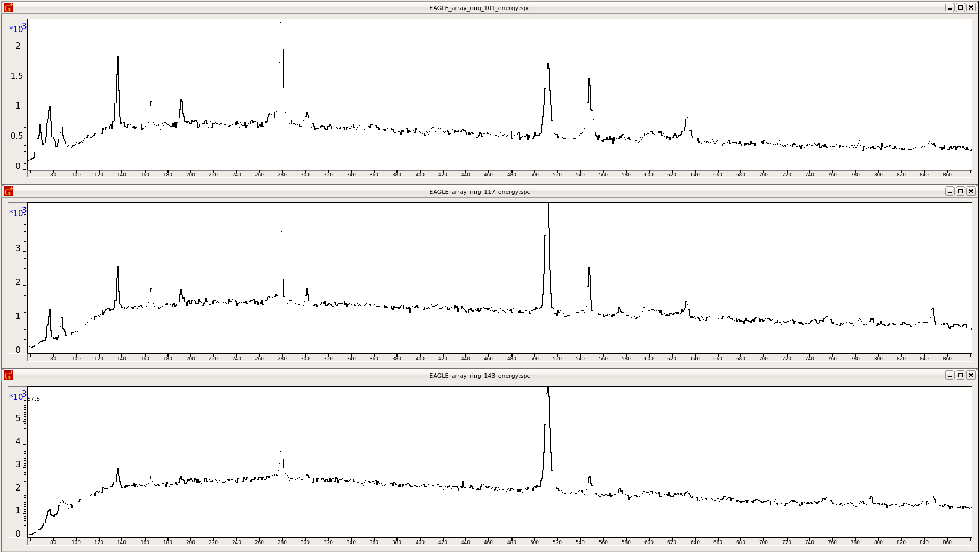Click the tallest peak near 511 in ring_143 spectrum
980x552 pixels.
[x=548, y=392]
